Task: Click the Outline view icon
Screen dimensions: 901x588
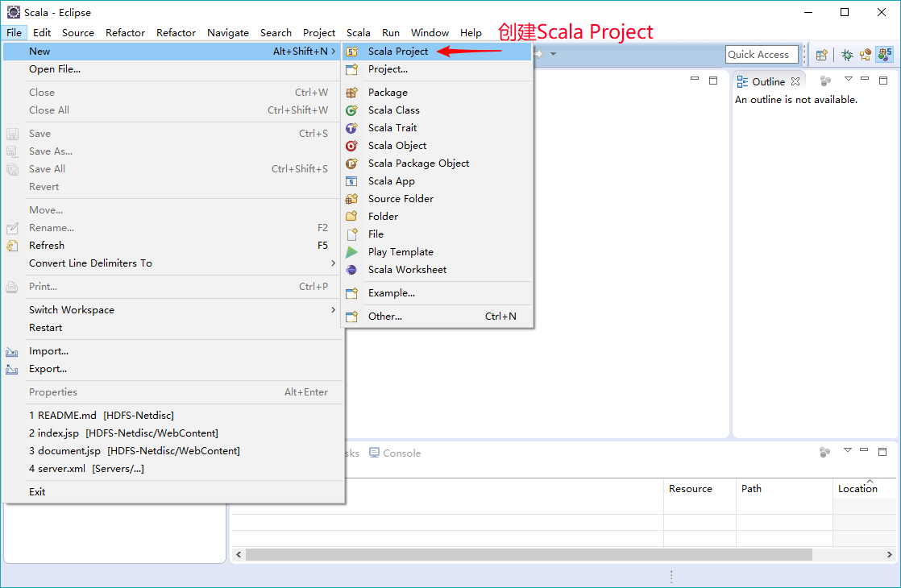Action: (x=742, y=81)
